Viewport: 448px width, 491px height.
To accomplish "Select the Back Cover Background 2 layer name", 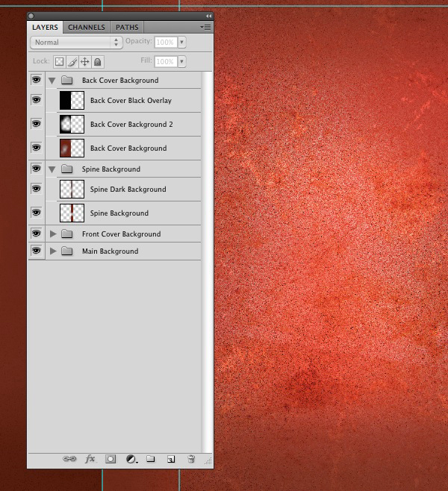I will point(131,125).
